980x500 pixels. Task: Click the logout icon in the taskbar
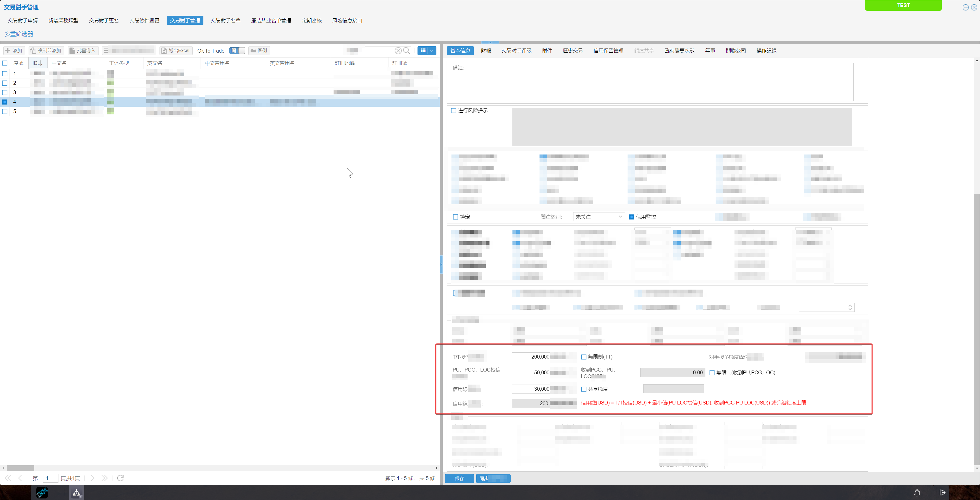[x=942, y=492]
